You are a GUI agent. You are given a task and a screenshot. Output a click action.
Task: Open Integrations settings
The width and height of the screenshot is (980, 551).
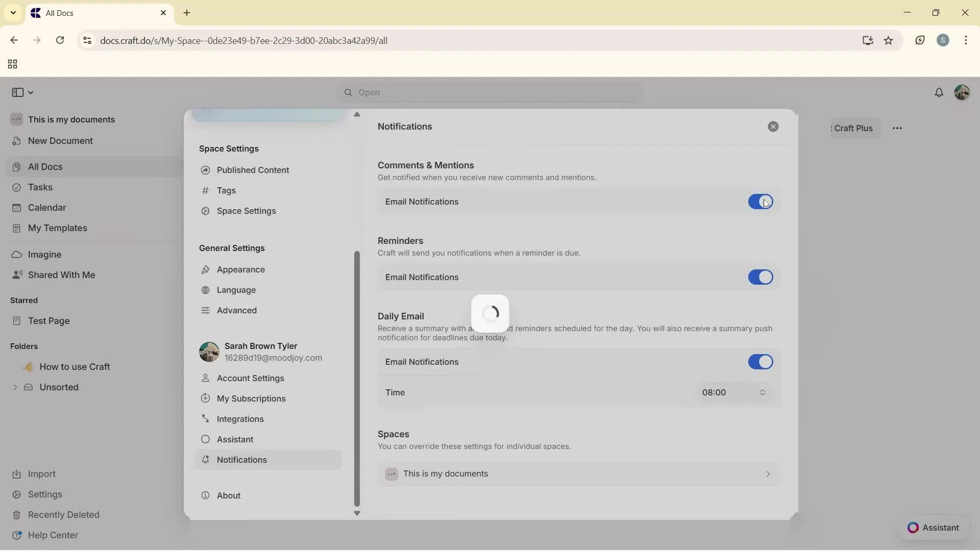240,419
